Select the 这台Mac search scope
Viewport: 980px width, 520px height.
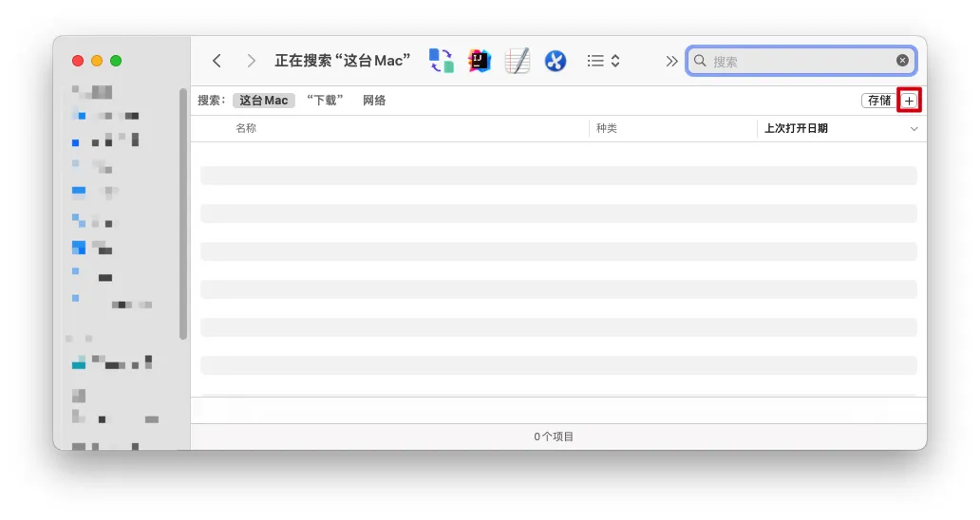click(x=263, y=101)
